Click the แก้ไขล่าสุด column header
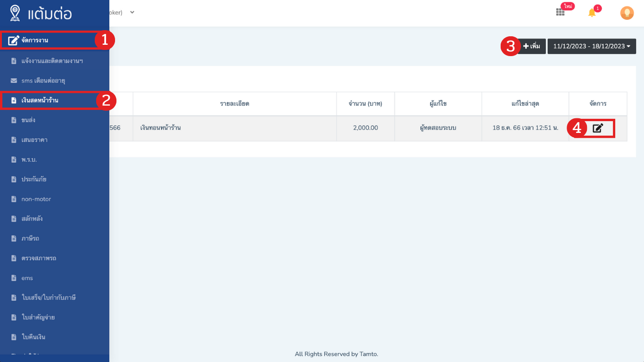The image size is (644, 362). click(525, 104)
